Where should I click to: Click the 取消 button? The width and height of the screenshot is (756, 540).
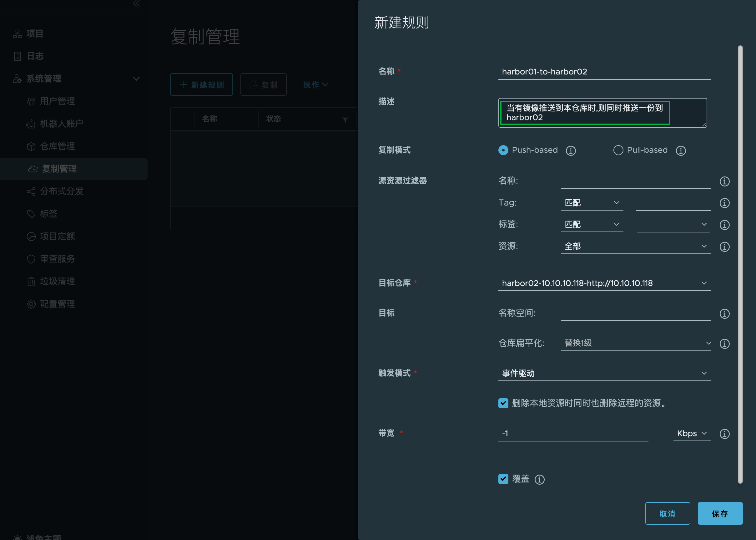(668, 514)
